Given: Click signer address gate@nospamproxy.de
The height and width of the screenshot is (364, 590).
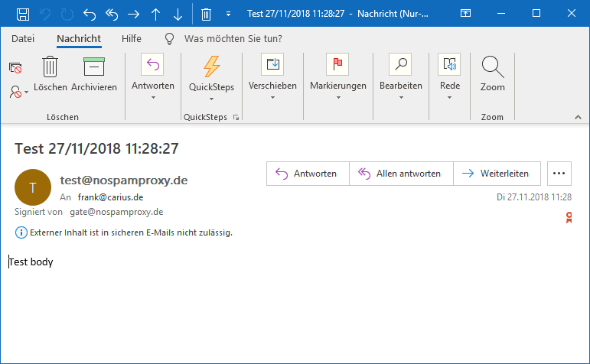Looking at the screenshot, I should tap(116, 212).
